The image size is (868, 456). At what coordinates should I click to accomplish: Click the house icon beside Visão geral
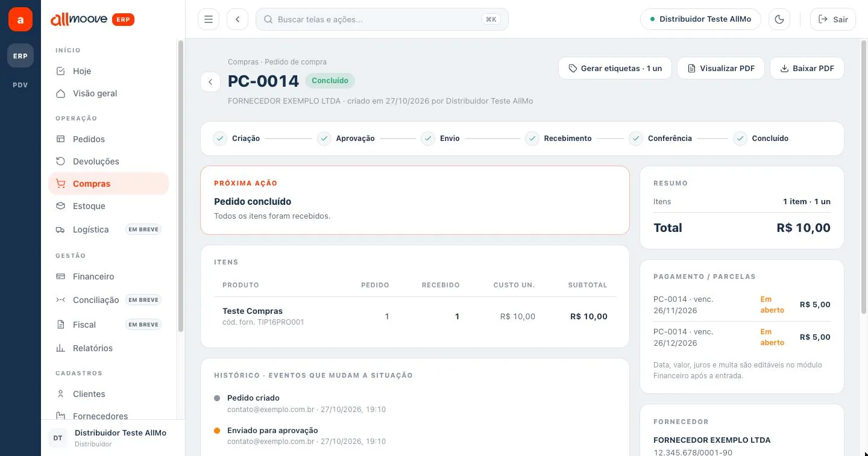[60, 93]
